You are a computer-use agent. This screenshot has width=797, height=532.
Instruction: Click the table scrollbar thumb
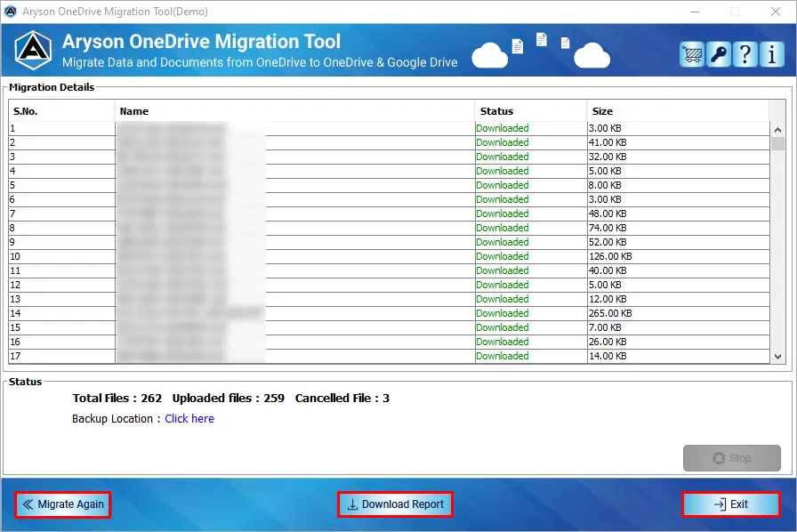coord(777,143)
